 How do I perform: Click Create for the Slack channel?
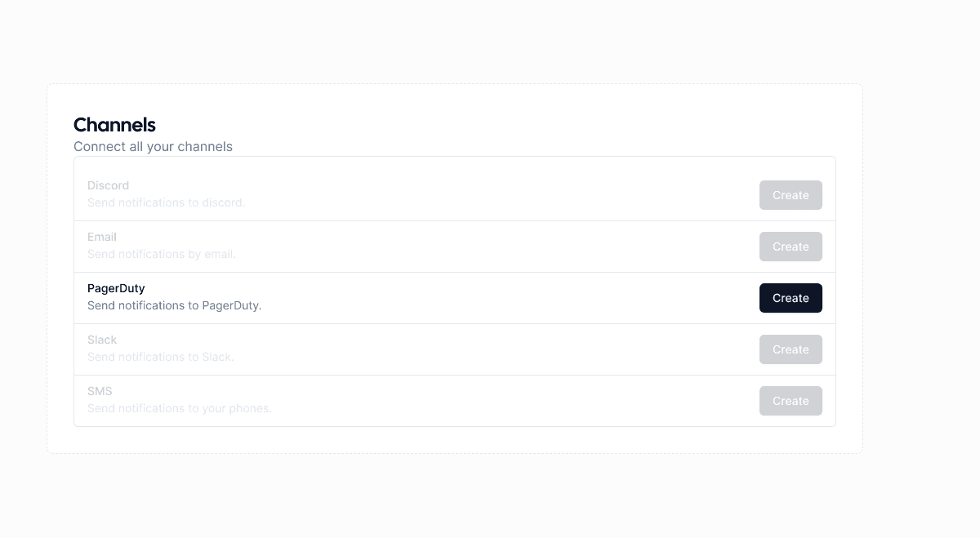(x=791, y=349)
